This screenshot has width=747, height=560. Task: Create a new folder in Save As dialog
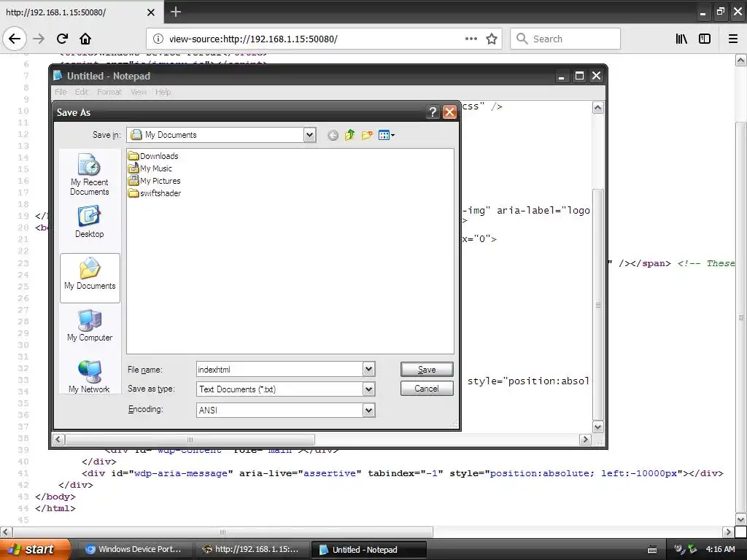pyautogui.click(x=367, y=135)
